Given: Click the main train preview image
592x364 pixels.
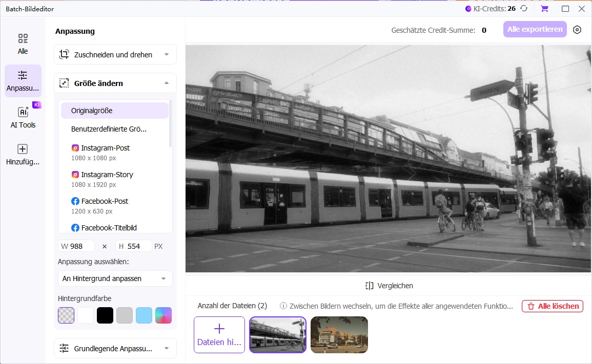Looking at the screenshot, I should [388, 159].
